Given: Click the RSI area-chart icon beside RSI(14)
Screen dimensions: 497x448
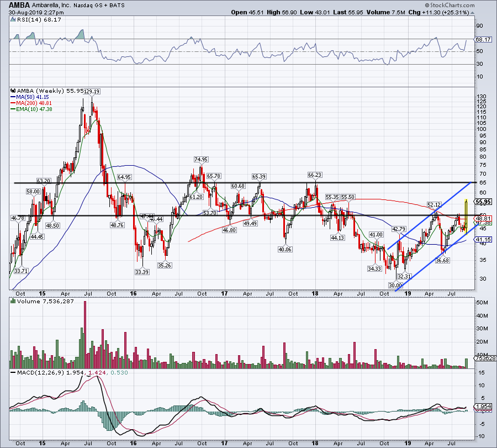Looking at the screenshot, I should coord(13,20).
